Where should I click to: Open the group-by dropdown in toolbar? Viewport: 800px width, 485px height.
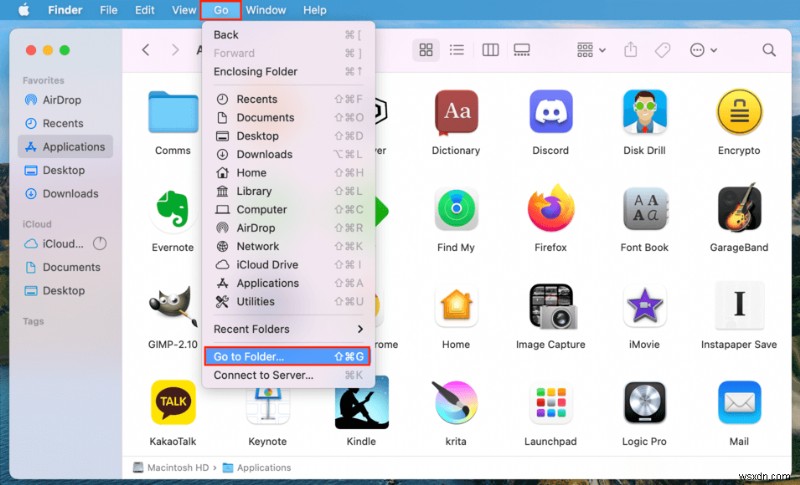tap(591, 50)
